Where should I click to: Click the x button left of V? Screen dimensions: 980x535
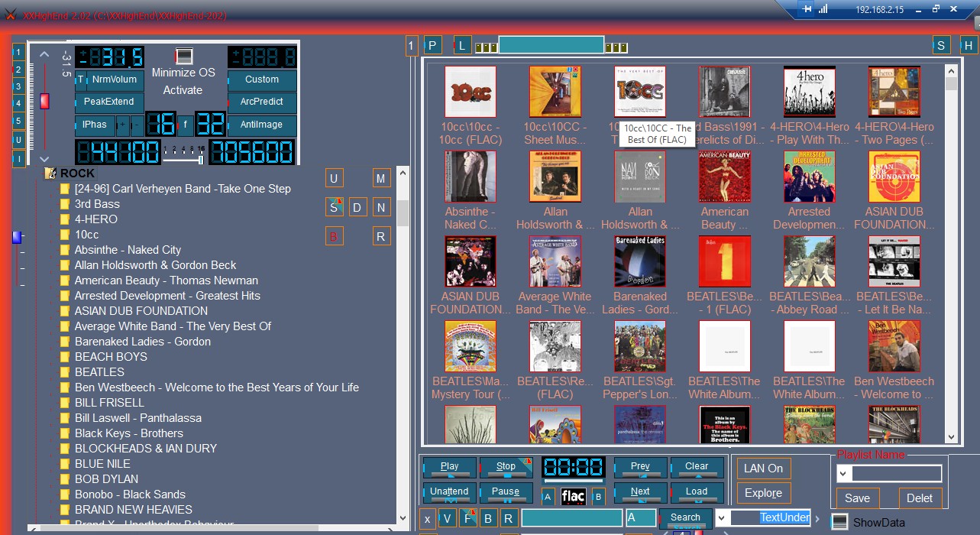tap(427, 518)
